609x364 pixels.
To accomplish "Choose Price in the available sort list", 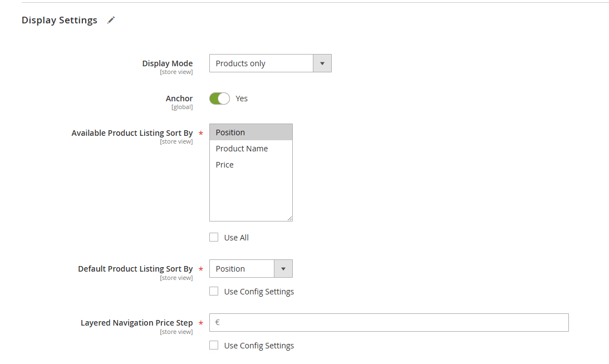I will pyautogui.click(x=225, y=165).
